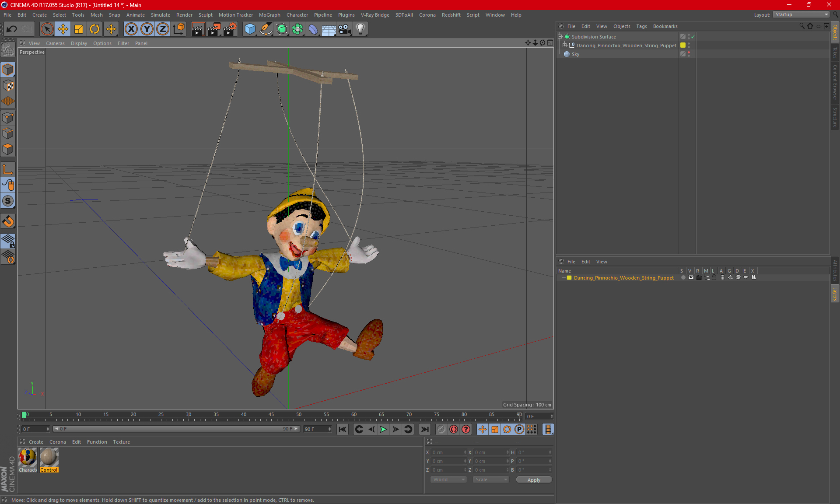Screen dimensions: 840x504
Task: Toggle layer visibility eye icon
Action: [691, 277]
